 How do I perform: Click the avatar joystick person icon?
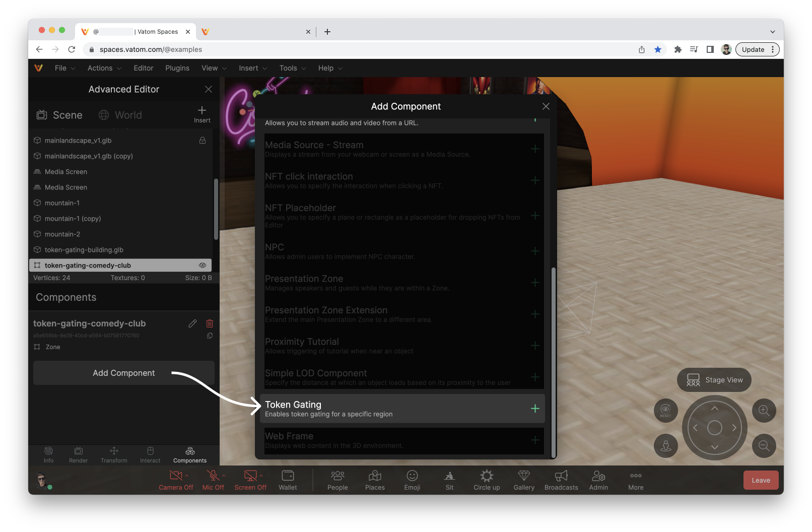point(666,446)
